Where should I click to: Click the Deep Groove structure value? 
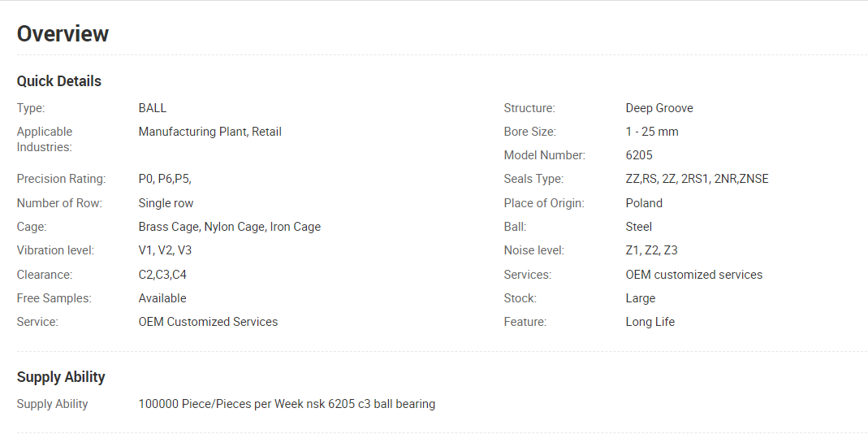[659, 108]
